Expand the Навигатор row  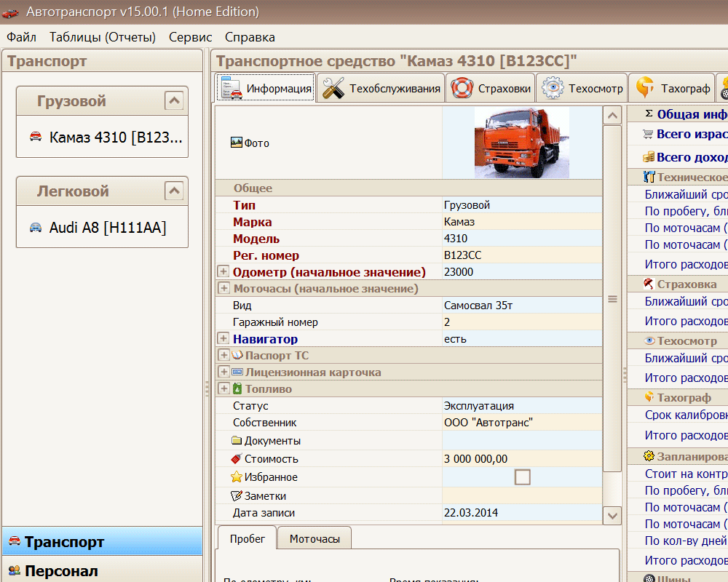(223, 338)
